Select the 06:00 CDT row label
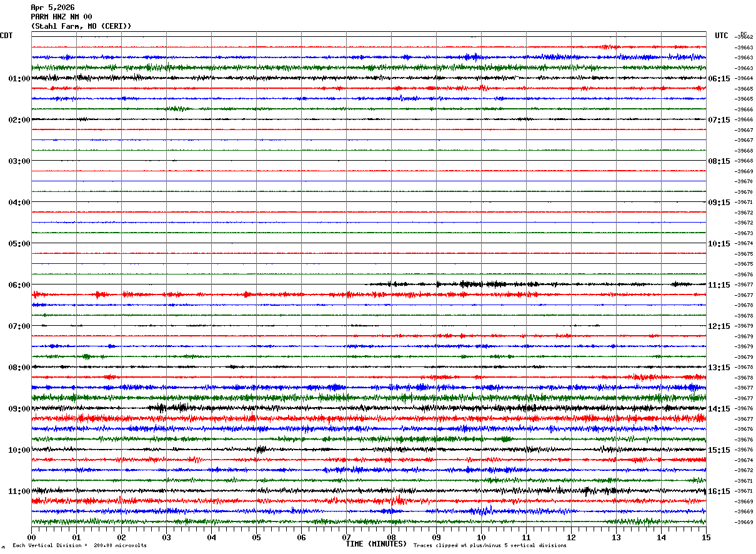756x554 pixels. (x=19, y=285)
